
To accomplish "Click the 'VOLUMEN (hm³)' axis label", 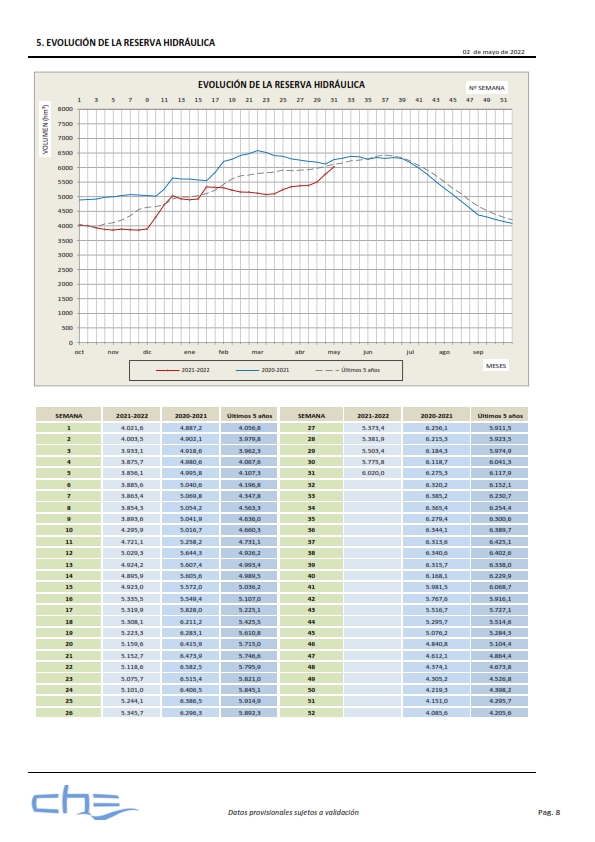I will (45, 129).
